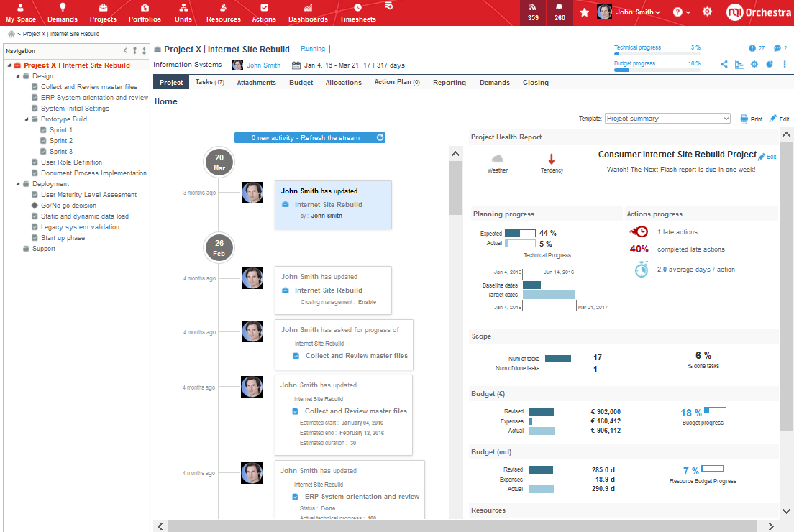Image resolution: width=794 pixels, height=532 pixels.
Task: Click the filter icon right of Timesheets
Action: coord(389,6)
